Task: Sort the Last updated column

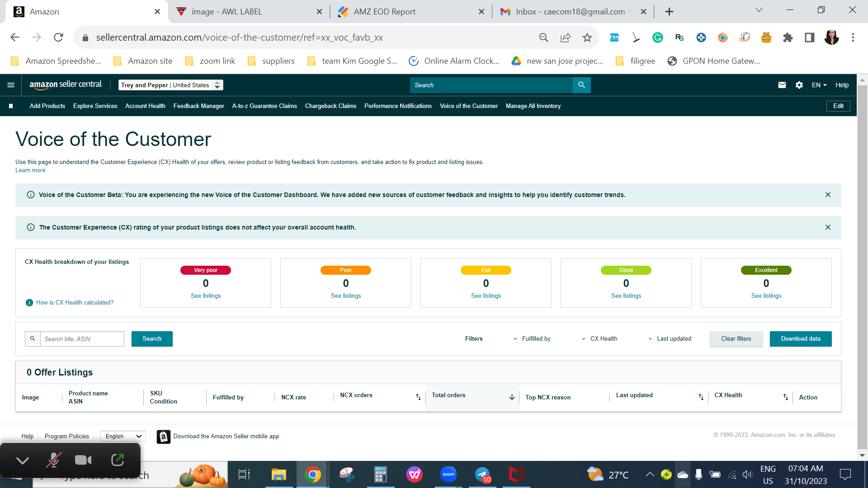Action: [x=701, y=397]
